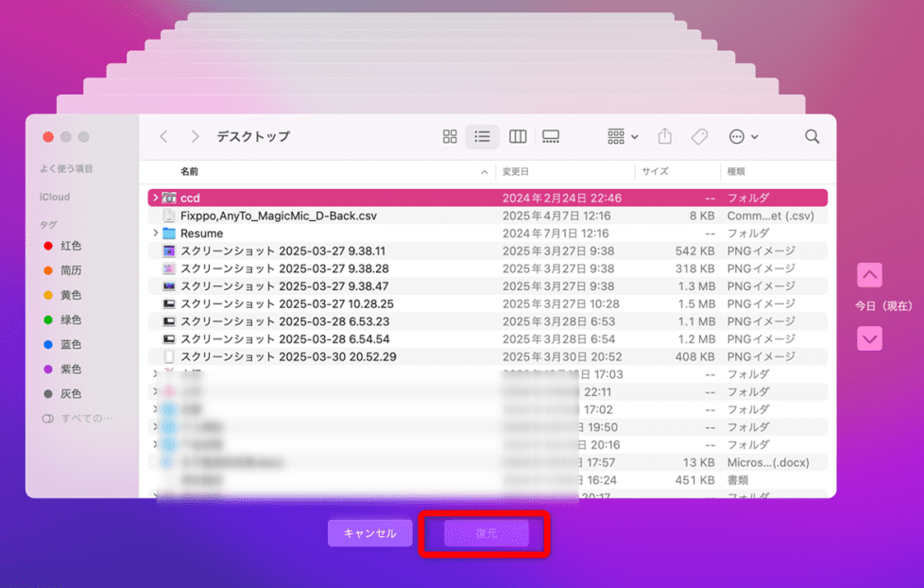Viewport: 924px width, 588px height.
Task: Switch to column view layout
Action: coord(516,136)
